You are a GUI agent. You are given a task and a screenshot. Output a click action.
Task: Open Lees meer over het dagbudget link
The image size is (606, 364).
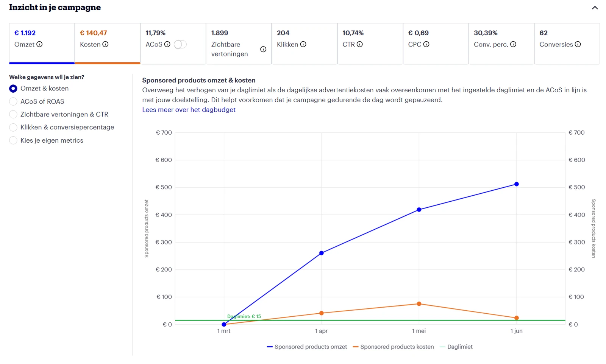189,110
